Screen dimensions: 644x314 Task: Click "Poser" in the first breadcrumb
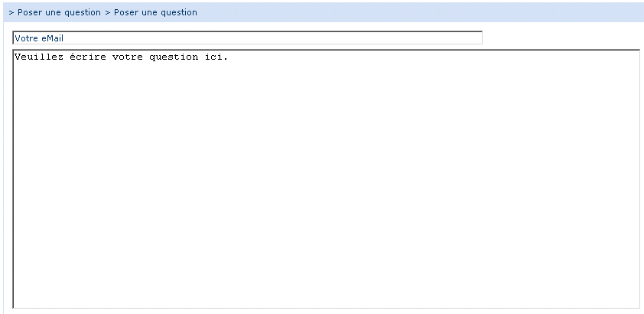point(30,12)
